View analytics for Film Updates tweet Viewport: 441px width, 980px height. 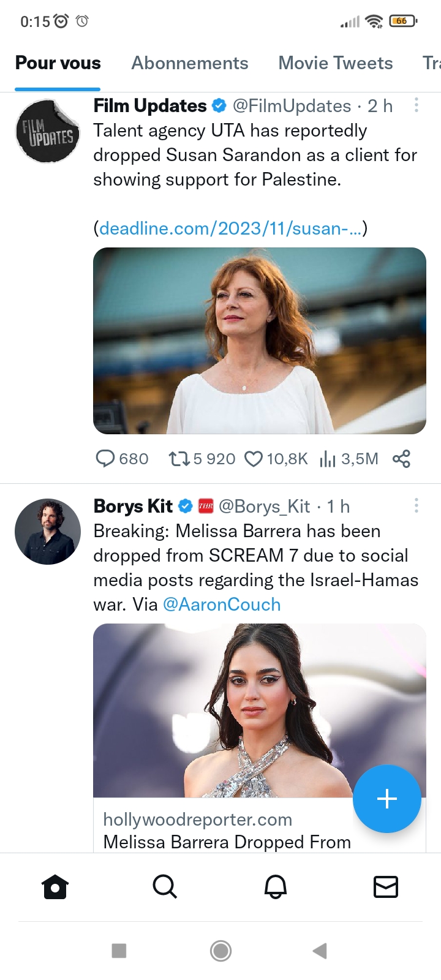pyautogui.click(x=328, y=459)
